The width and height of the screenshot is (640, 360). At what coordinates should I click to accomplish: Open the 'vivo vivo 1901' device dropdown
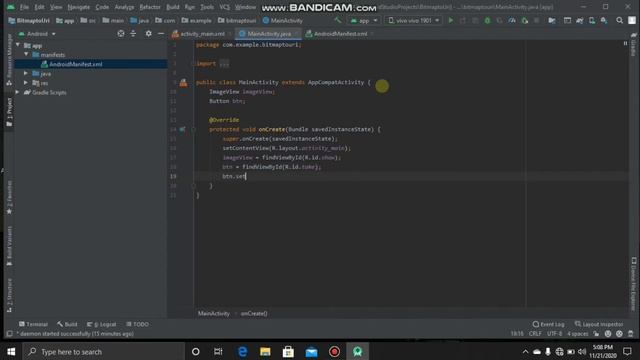point(413,20)
